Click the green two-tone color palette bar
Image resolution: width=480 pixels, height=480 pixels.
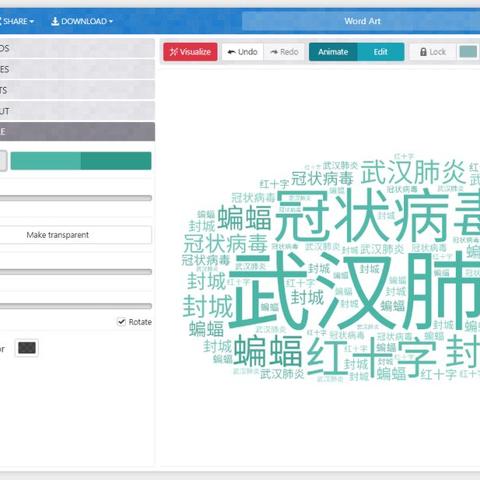point(81,161)
